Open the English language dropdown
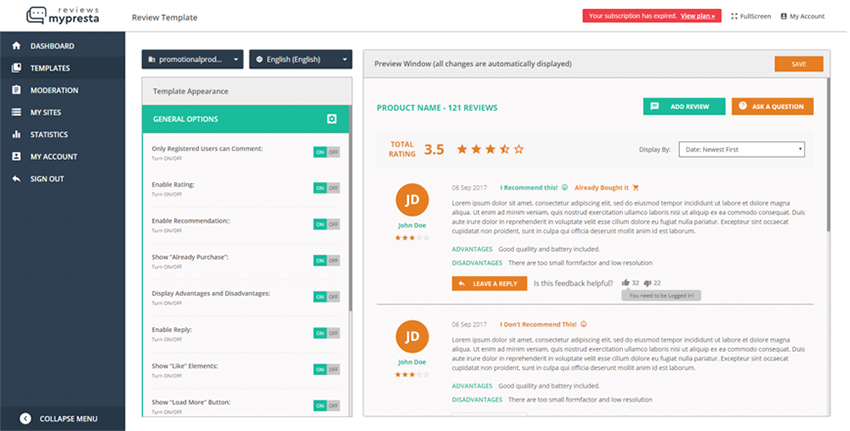The image size is (850, 431). point(300,60)
